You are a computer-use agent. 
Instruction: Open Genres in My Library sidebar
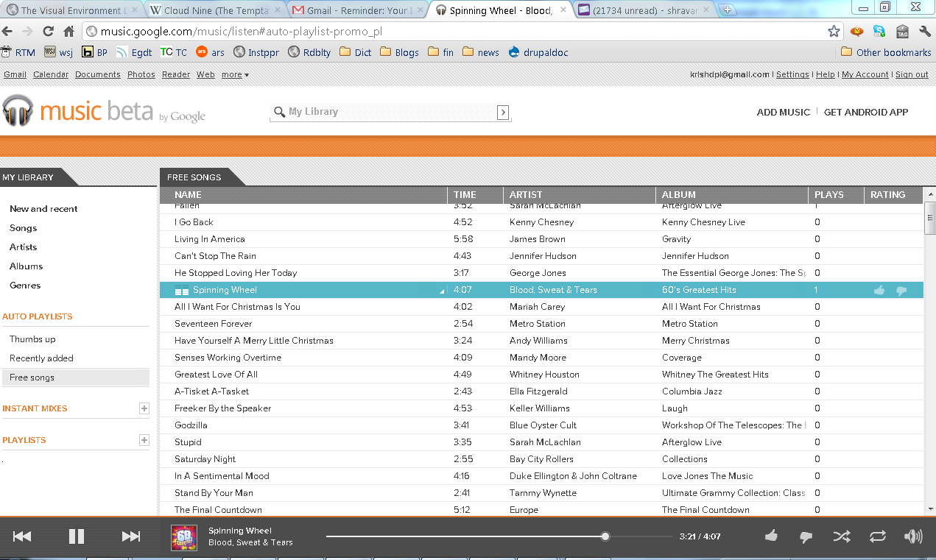point(25,286)
